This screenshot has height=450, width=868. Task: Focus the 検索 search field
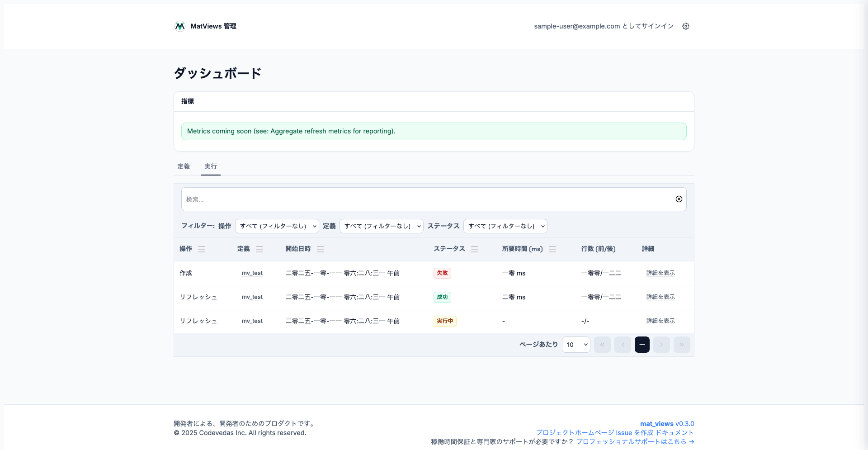[x=425, y=199]
